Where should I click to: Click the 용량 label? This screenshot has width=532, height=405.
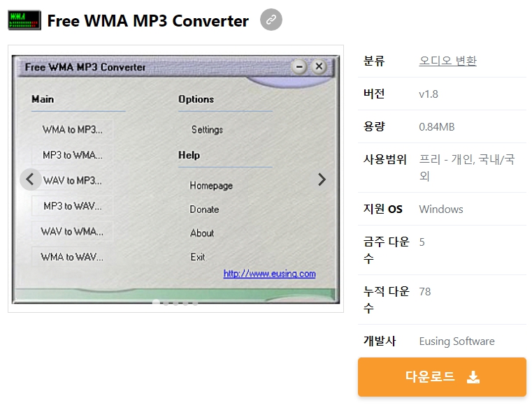tap(374, 126)
